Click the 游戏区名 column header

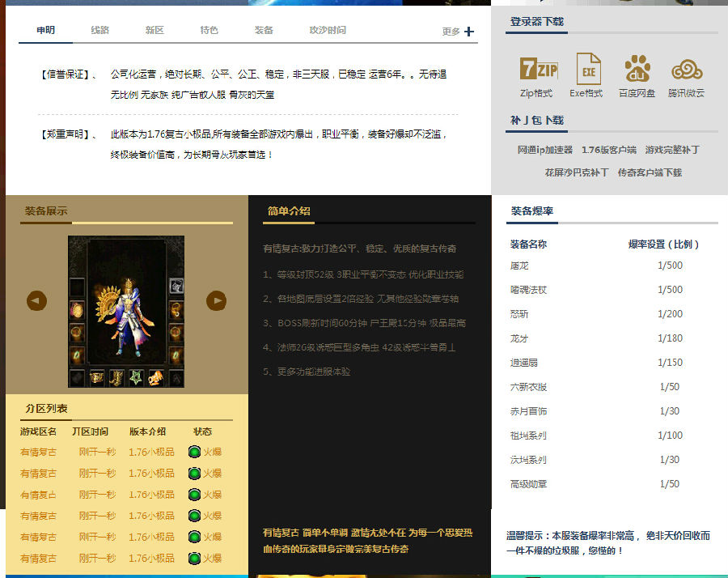(38, 431)
